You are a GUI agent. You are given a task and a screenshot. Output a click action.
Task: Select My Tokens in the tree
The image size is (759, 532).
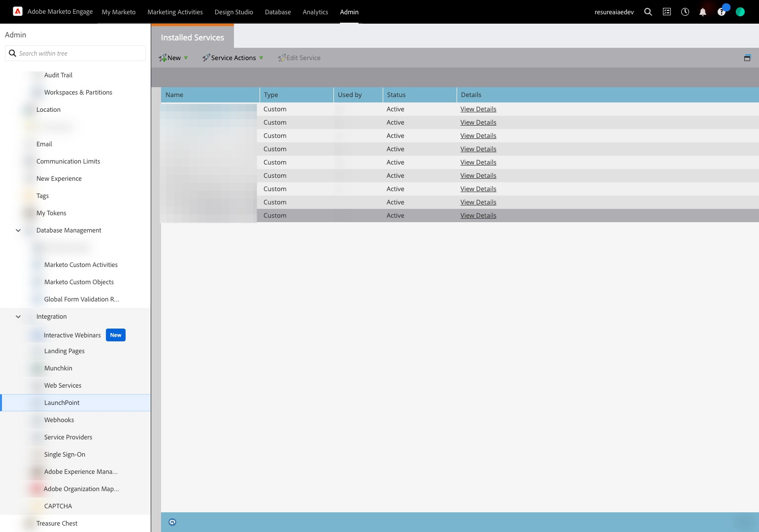point(51,213)
